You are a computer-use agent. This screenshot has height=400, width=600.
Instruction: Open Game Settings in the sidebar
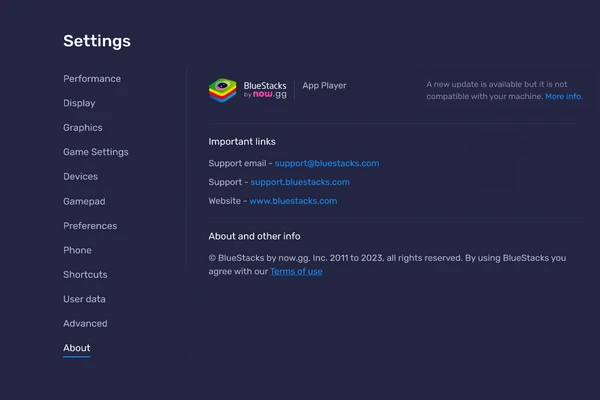96,152
